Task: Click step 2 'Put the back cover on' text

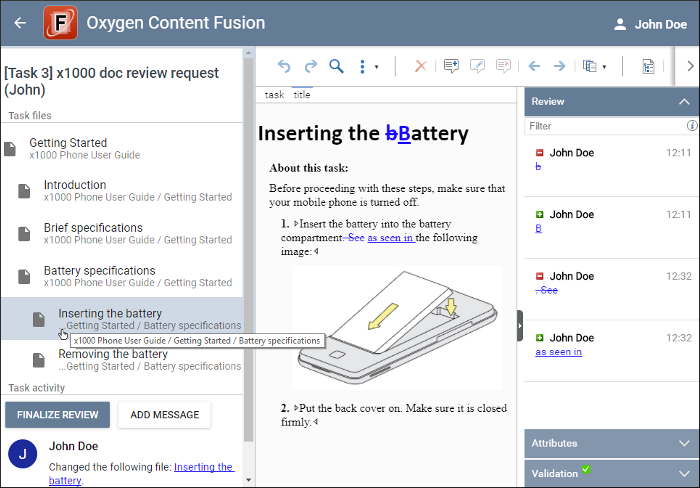Action: click(394, 415)
